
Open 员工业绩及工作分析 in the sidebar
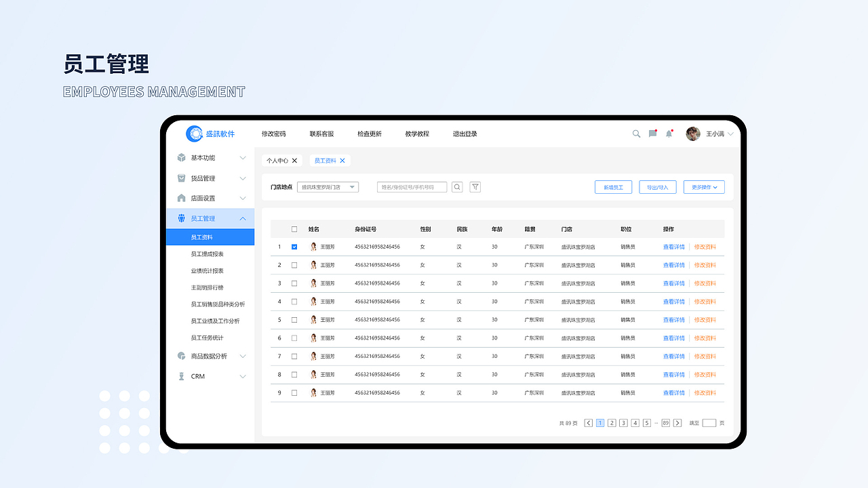pyautogui.click(x=215, y=321)
